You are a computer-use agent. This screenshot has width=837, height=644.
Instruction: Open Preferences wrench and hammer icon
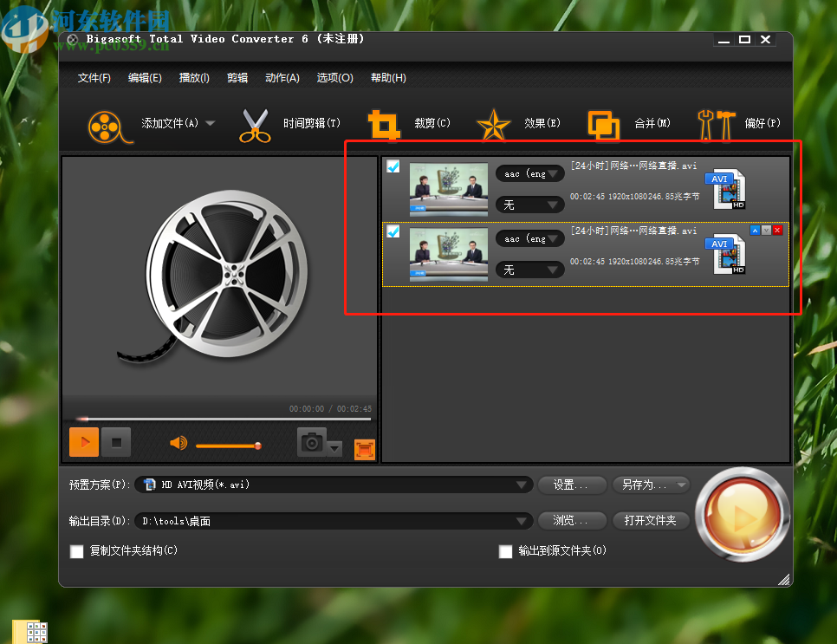click(716, 125)
